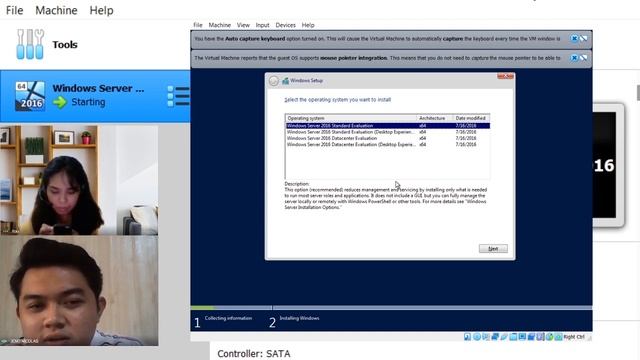Click the woman's webcam video tile
Image resolution: width=640 pixels, height=360 pixels.
pyautogui.click(x=79, y=180)
